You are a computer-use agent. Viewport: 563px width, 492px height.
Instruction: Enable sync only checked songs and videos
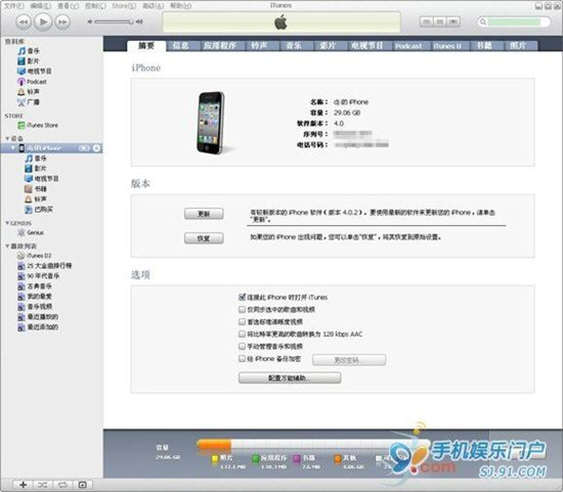(x=242, y=309)
